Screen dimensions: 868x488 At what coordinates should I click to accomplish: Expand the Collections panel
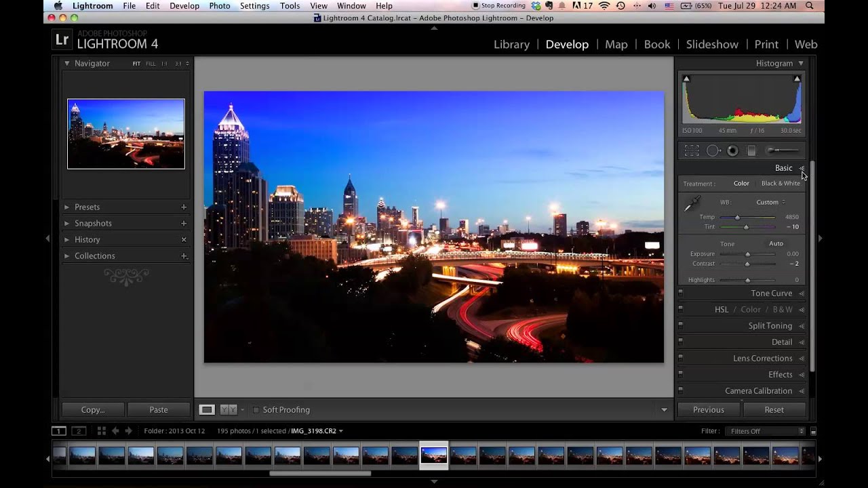tap(67, 256)
